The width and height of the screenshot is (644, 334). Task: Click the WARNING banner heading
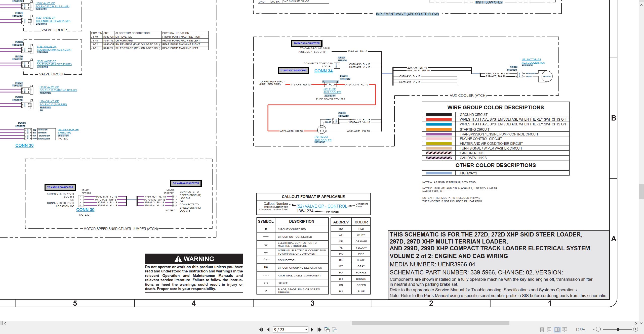[194, 259]
